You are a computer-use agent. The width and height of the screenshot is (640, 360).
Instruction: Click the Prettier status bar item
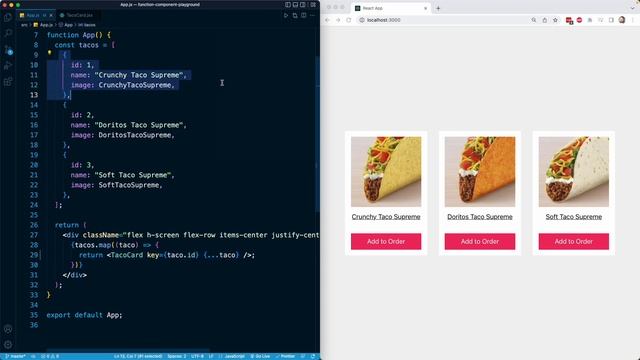click(x=285, y=356)
